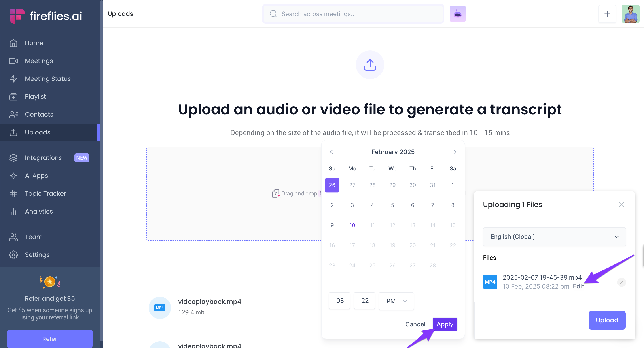Click the upload arrow circle icon
Screen dimensions: 644x348
coord(370,65)
